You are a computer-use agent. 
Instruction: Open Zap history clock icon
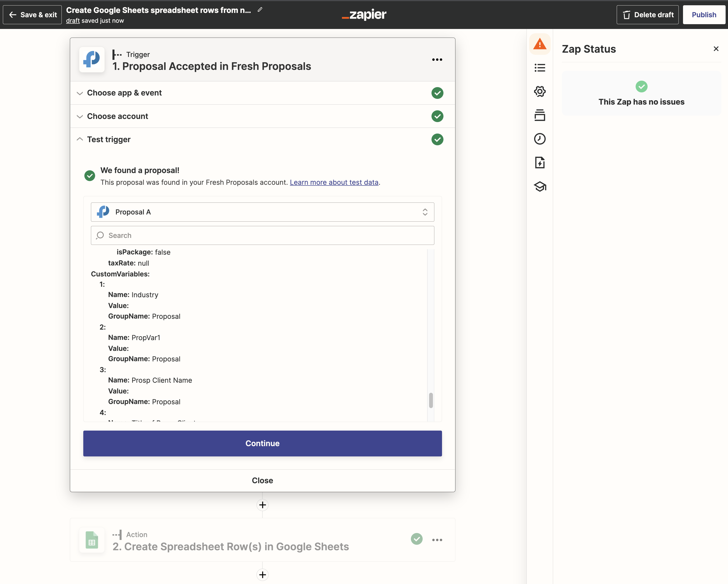point(540,139)
